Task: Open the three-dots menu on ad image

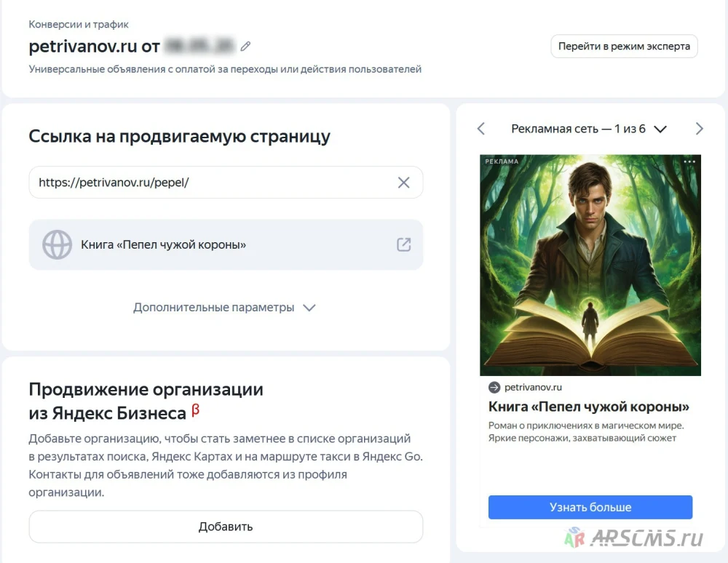Action: point(689,161)
